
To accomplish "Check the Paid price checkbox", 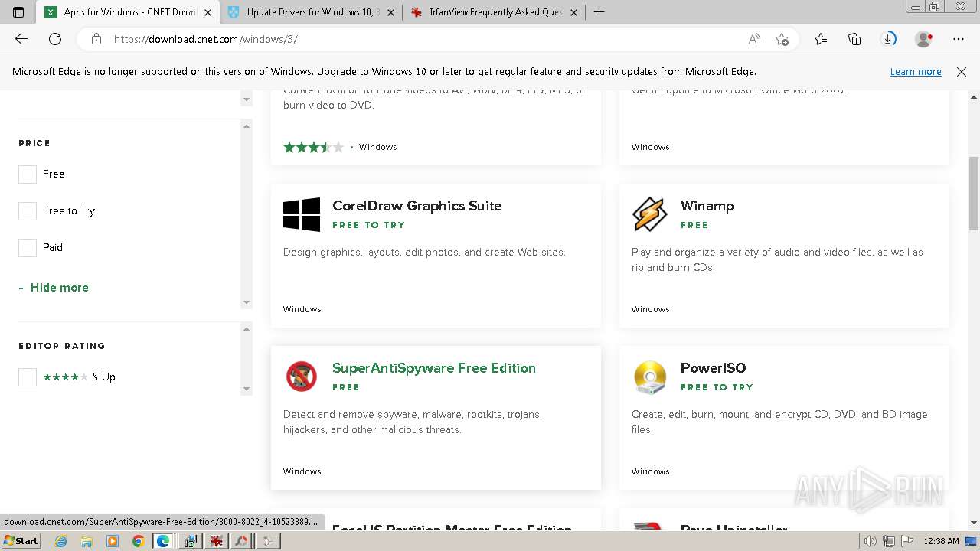I will [x=28, y=248].
